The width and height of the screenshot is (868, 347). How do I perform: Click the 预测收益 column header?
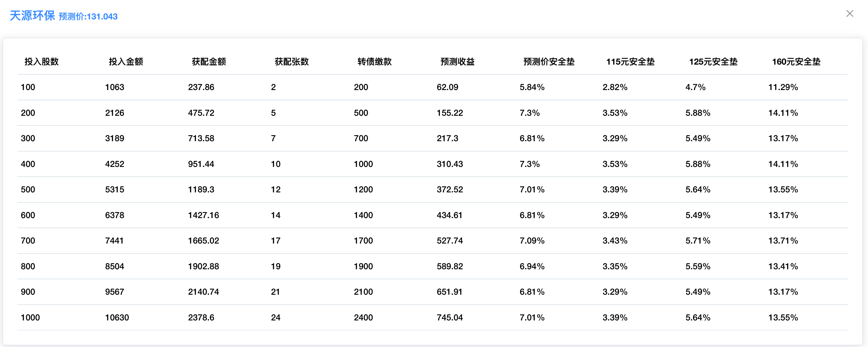tap(457, 62)
